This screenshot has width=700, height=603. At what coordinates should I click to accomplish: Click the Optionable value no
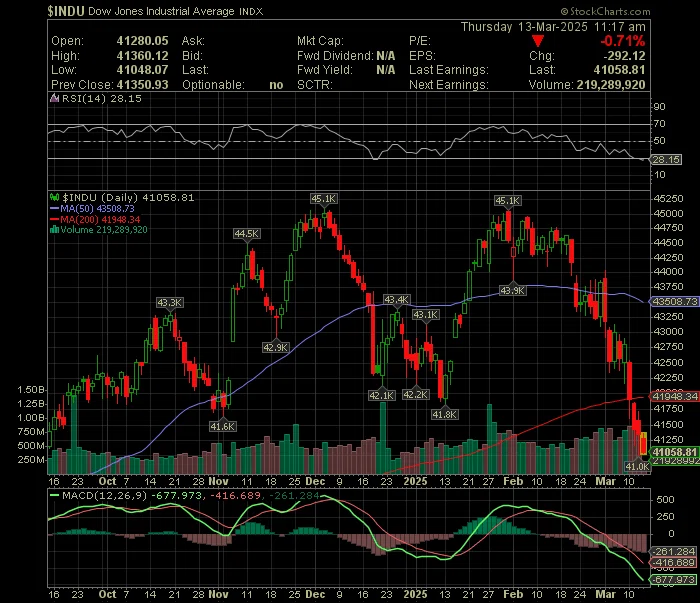[276, 85]
